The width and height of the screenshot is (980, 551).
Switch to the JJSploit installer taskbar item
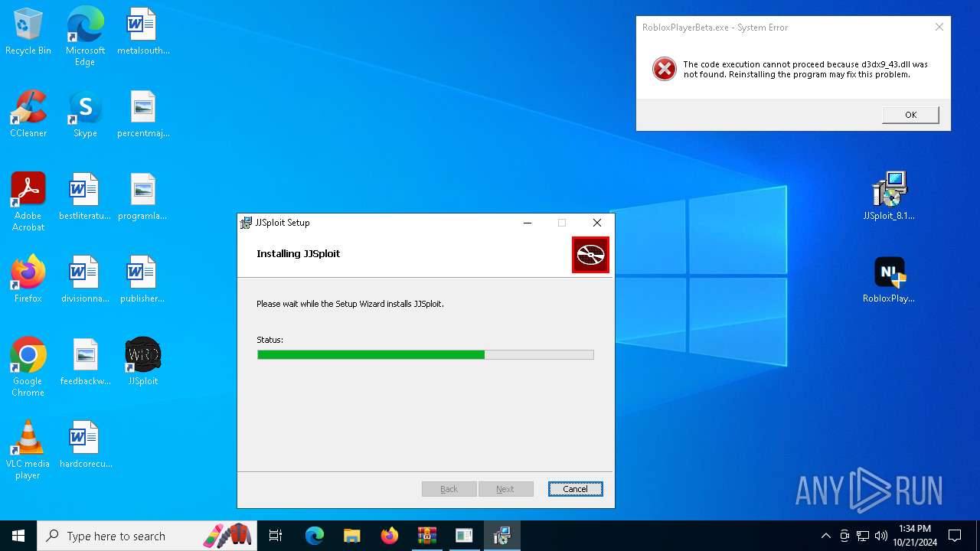(501, 536)
